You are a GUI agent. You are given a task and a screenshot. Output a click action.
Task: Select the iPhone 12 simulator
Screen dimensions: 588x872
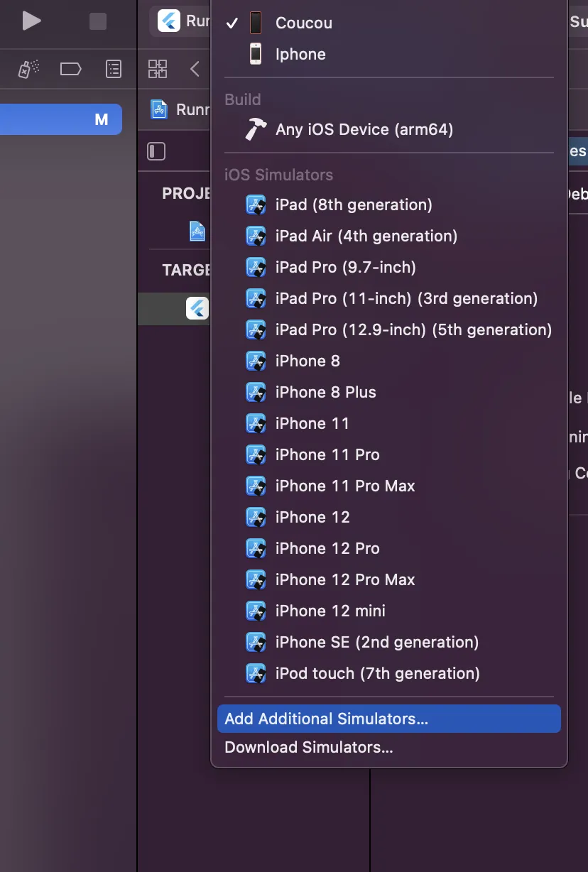click(389, 517)
